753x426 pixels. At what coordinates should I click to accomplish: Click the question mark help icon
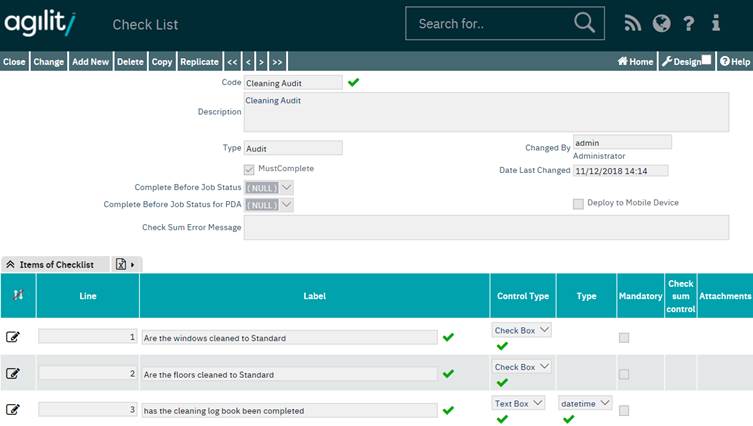[689, 24]
